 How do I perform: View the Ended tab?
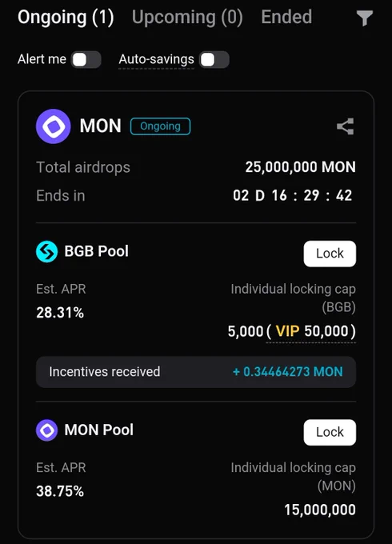286,17
